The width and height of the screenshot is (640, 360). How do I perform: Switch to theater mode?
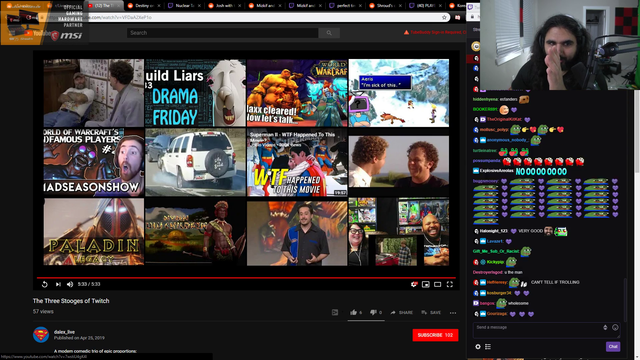(438, 284)
